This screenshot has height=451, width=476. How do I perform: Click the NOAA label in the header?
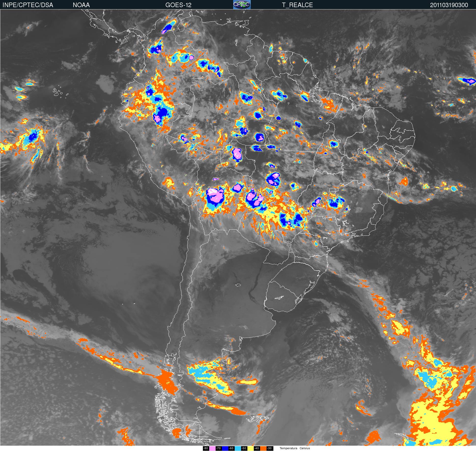(81, 5)
